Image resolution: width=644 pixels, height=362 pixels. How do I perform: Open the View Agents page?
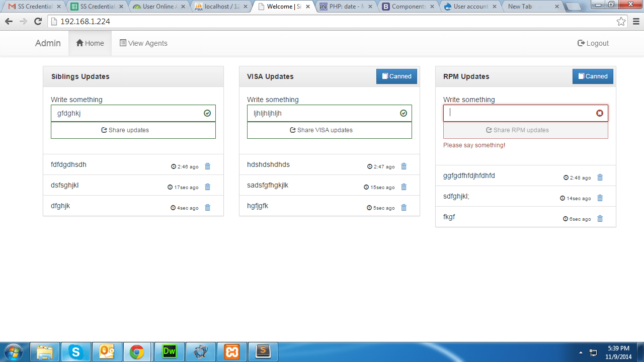pyautogui.click(x=143, y=43)
